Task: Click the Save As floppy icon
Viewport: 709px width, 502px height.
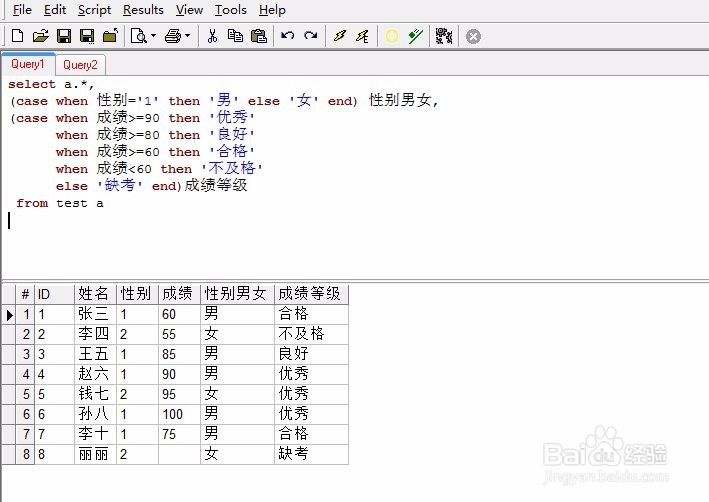Action: point(87,36)
